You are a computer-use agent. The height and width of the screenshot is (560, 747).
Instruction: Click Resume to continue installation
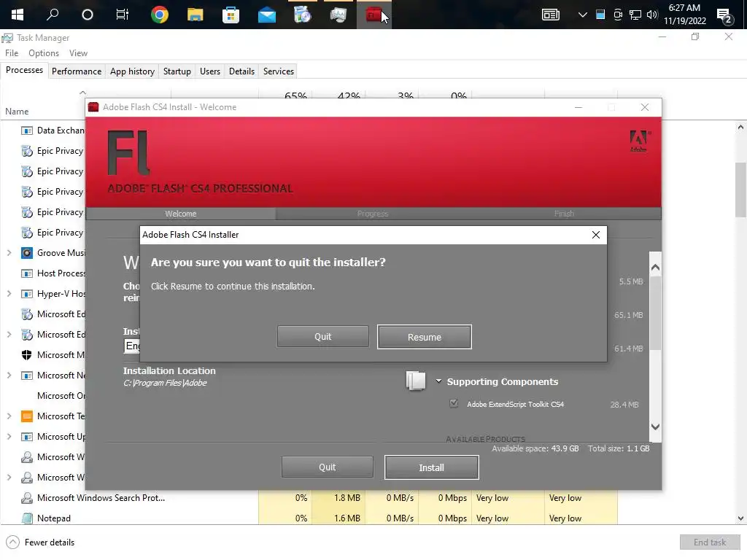(x=424, y=337)
